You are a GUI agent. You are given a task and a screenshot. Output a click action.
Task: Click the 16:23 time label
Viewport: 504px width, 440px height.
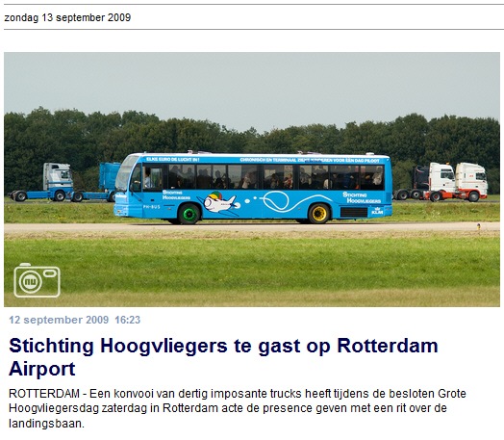point(128,320)
